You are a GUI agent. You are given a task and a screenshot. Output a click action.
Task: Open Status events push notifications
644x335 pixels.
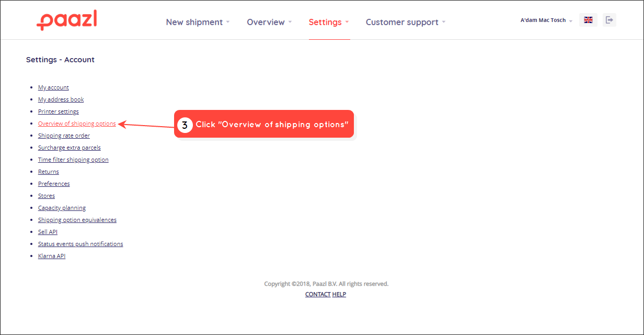[80, 244]
